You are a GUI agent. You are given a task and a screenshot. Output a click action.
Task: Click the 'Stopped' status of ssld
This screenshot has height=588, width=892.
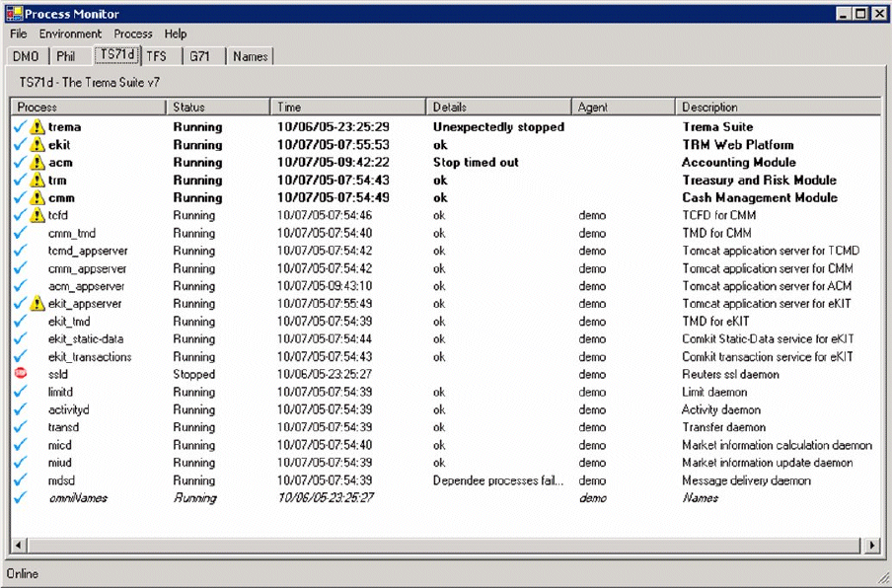coord(194,374)
